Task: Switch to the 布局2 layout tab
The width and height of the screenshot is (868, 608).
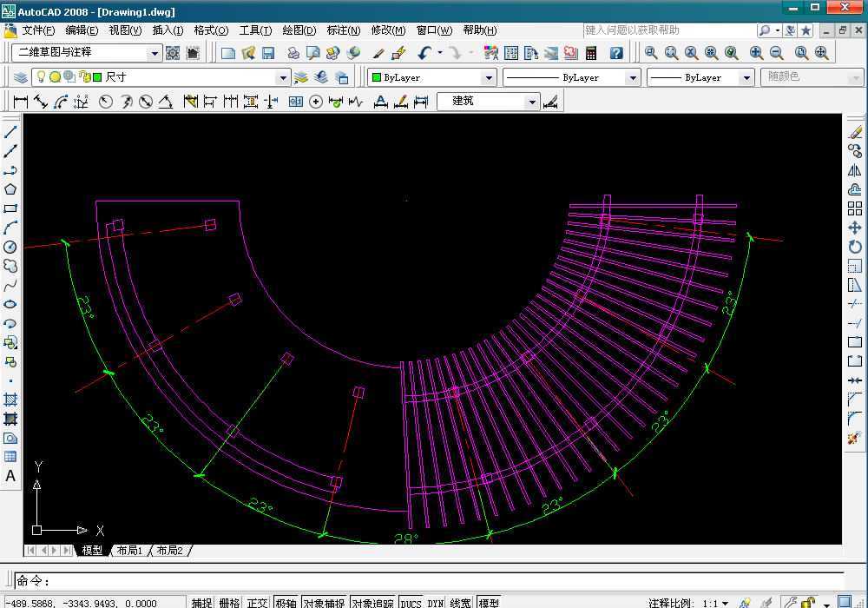Action: coord(169,551)
